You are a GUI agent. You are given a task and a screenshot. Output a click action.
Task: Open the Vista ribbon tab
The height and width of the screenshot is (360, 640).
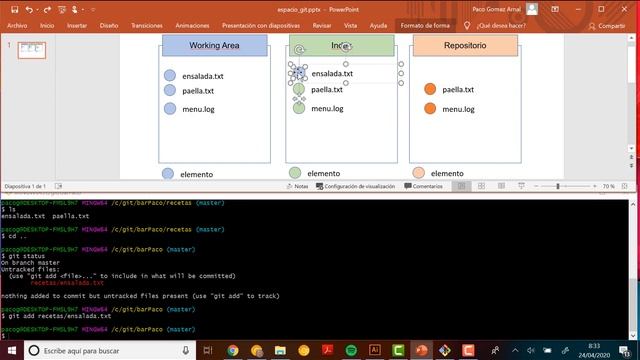(x=350, y=25)
